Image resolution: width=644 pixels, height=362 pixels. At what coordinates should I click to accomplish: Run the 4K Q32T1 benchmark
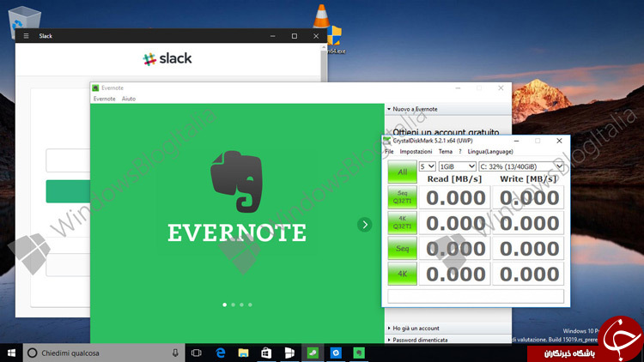pos(402,222)
